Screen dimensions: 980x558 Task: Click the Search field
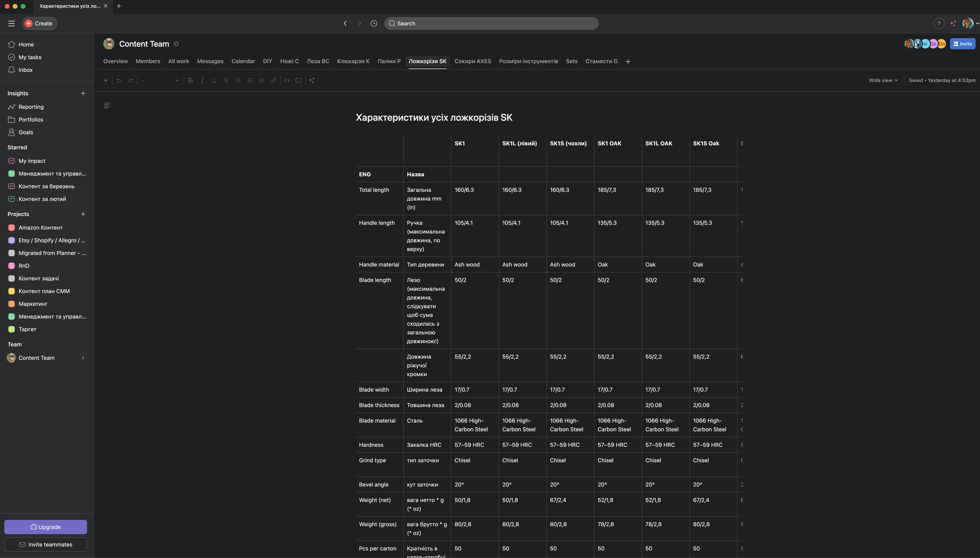tap(491, 23)
